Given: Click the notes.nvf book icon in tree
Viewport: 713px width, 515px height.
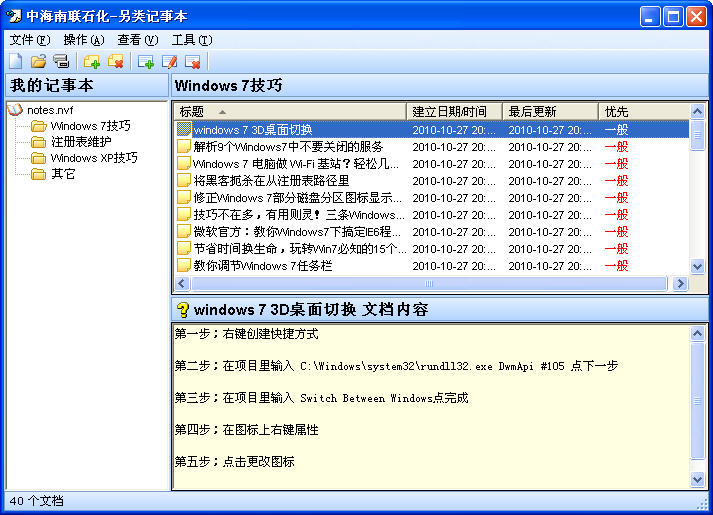Looking at the screenshot, I should pos(15,110).
